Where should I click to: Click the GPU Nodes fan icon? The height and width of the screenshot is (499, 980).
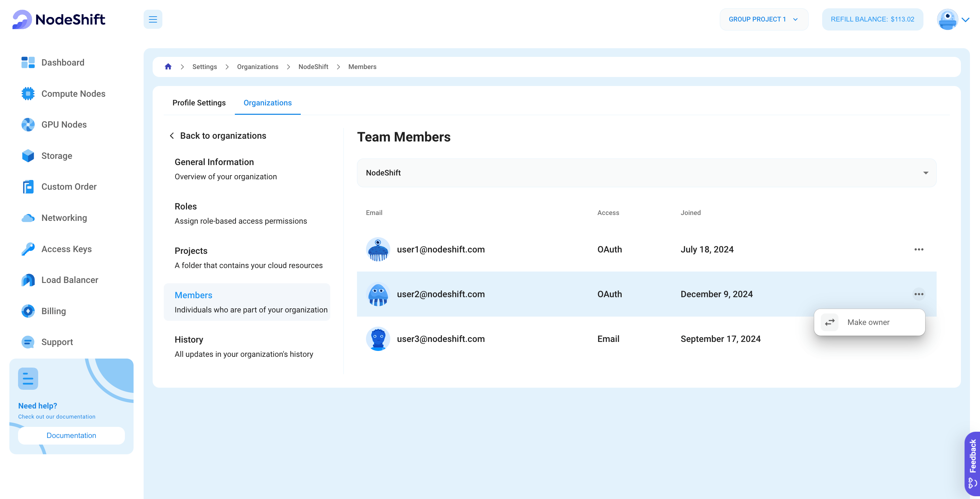[28, 125]
